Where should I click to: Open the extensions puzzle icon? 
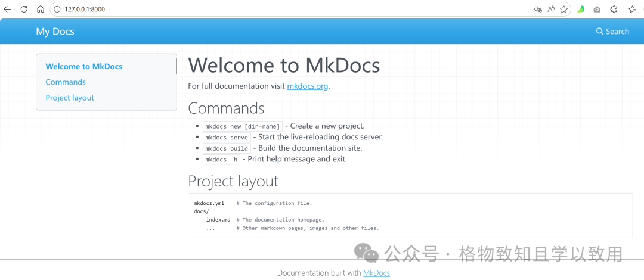614,9
